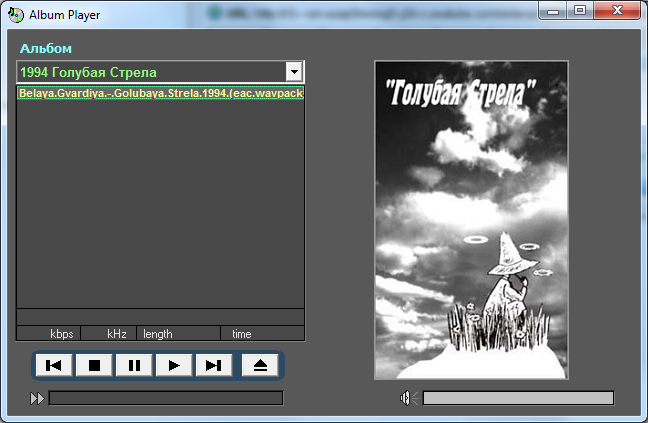
Task: Pause the current track
Action: coord(134,366)
